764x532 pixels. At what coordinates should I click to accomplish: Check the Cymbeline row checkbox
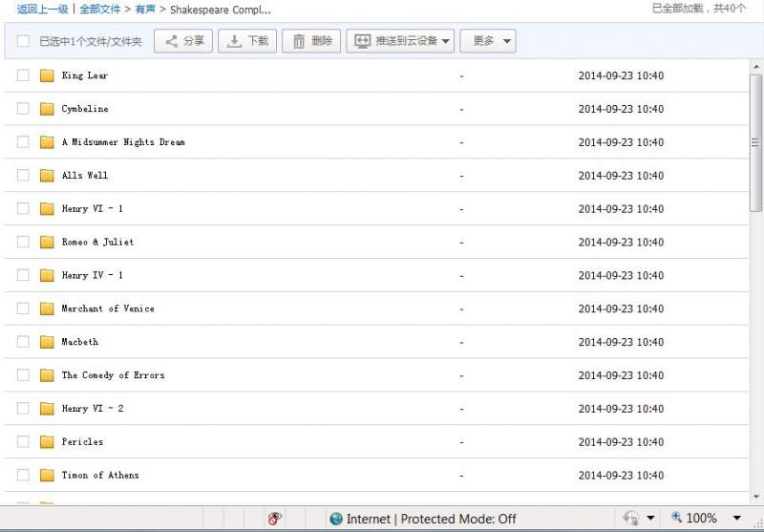pos(23,108)
